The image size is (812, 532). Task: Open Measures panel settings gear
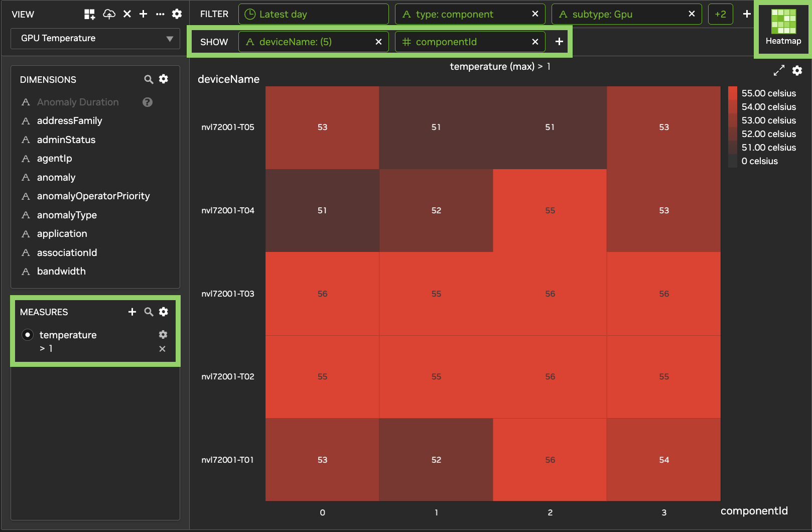pyautogui.click(x=164, y=312)
